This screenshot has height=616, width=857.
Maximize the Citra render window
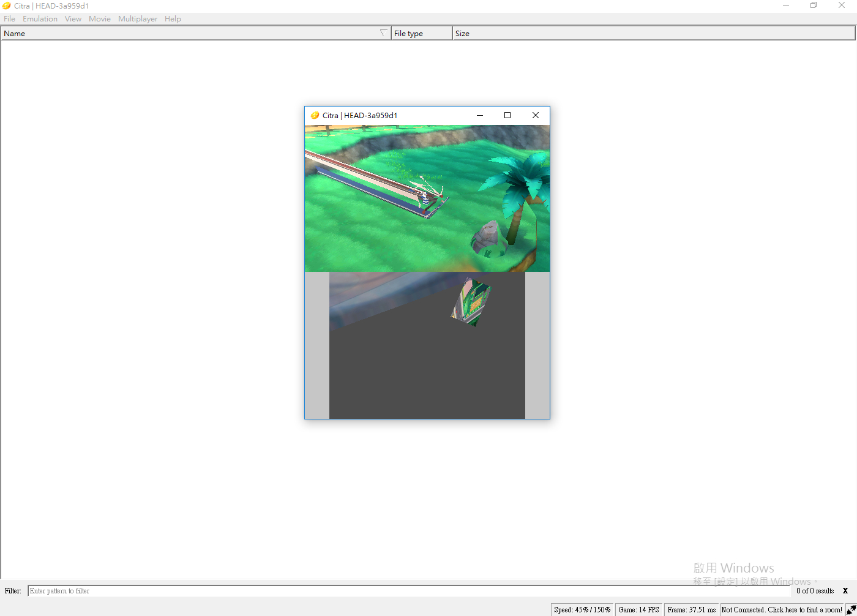pyautogui.click(x=507, y=115)
